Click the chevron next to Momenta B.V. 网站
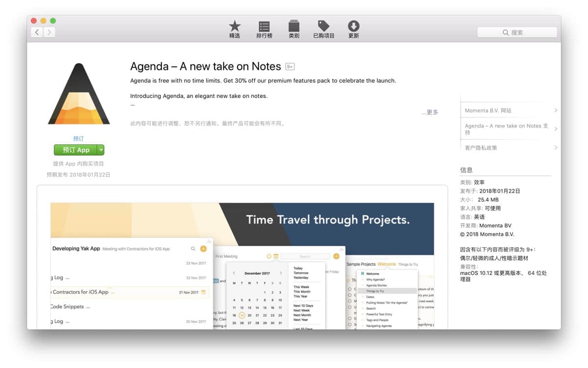The image size is (588, 368). pos(556,111)
